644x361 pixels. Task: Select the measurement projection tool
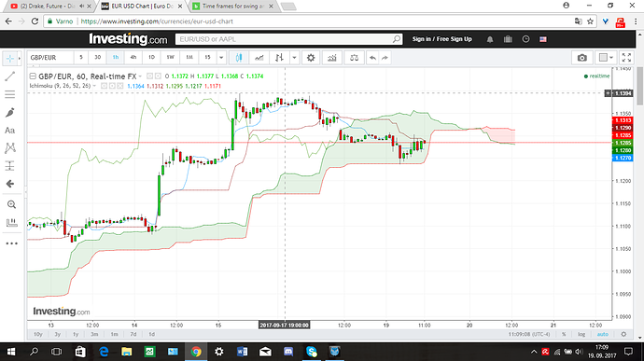10,166
